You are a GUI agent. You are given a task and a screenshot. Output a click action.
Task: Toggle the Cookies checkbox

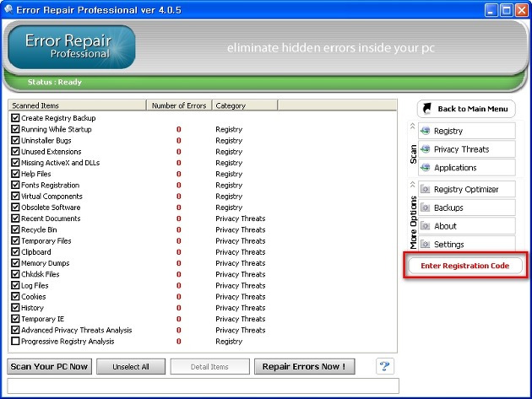point(15,296)
